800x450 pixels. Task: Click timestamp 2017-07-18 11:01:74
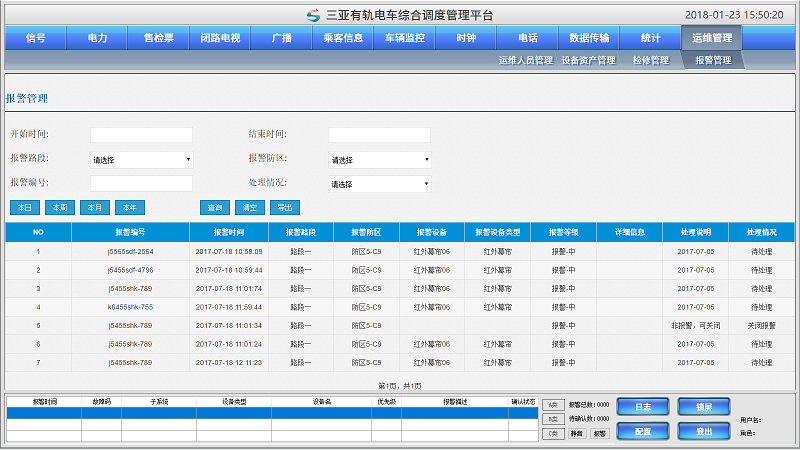click(x=229, y=289)
